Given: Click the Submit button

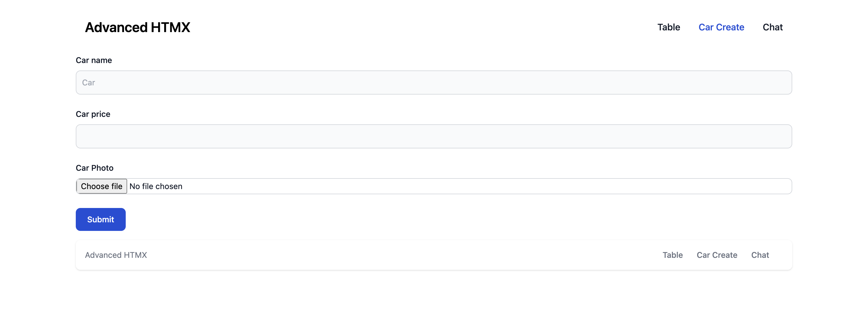Looking at the screenshot, I should coord(101,219).
